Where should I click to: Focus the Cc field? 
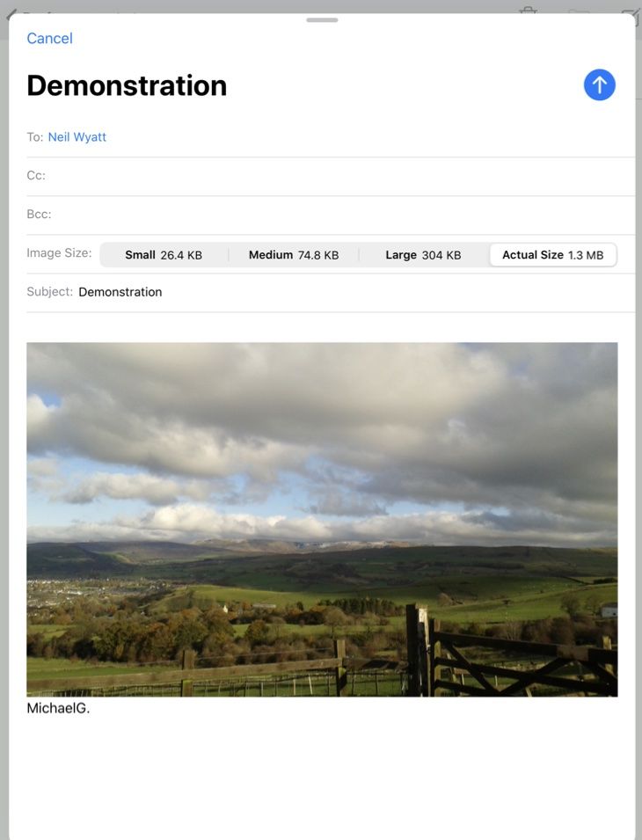[331, 176]
